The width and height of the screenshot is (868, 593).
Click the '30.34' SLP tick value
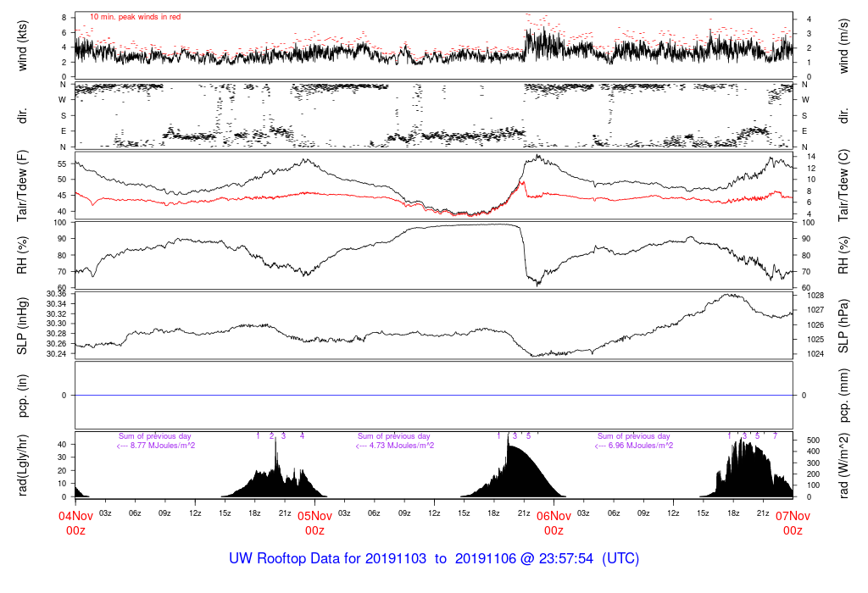point(57,303)
